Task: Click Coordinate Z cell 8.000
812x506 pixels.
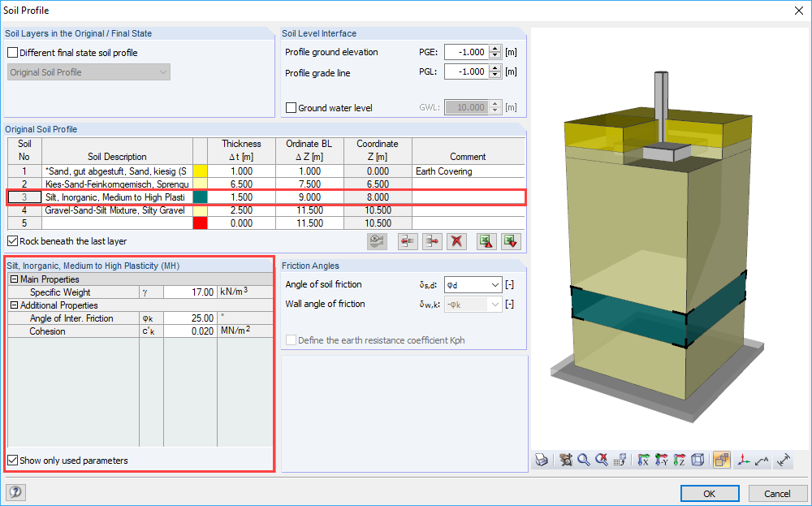Action: point(378,197)
